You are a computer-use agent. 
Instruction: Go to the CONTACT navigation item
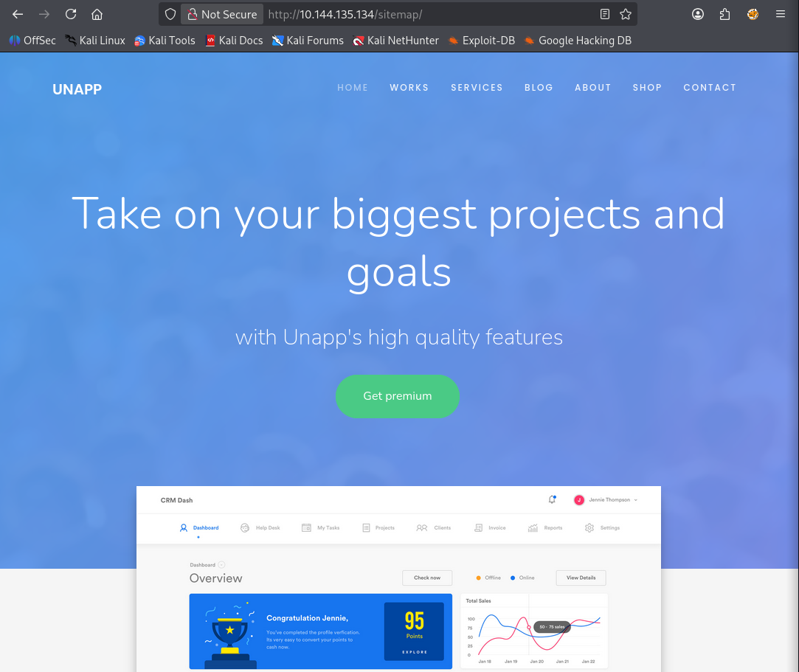(709, 88)
